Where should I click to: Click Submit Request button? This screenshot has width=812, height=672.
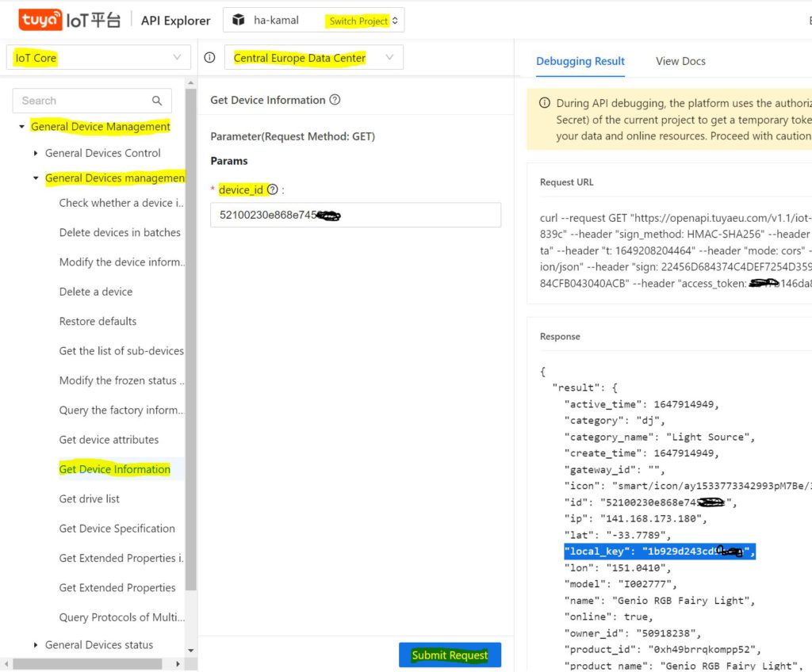[450, 655]
